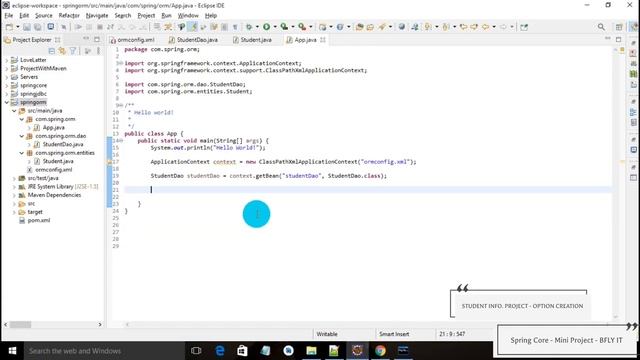Click Search the web and Windows box
The height and width of the screenshot is (360, 640).
tap(104, 351)
